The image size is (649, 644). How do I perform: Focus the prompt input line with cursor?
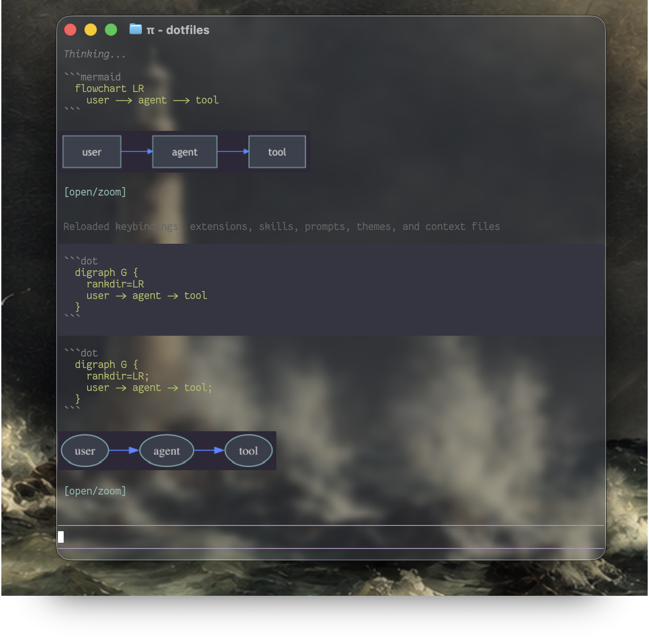331,537
